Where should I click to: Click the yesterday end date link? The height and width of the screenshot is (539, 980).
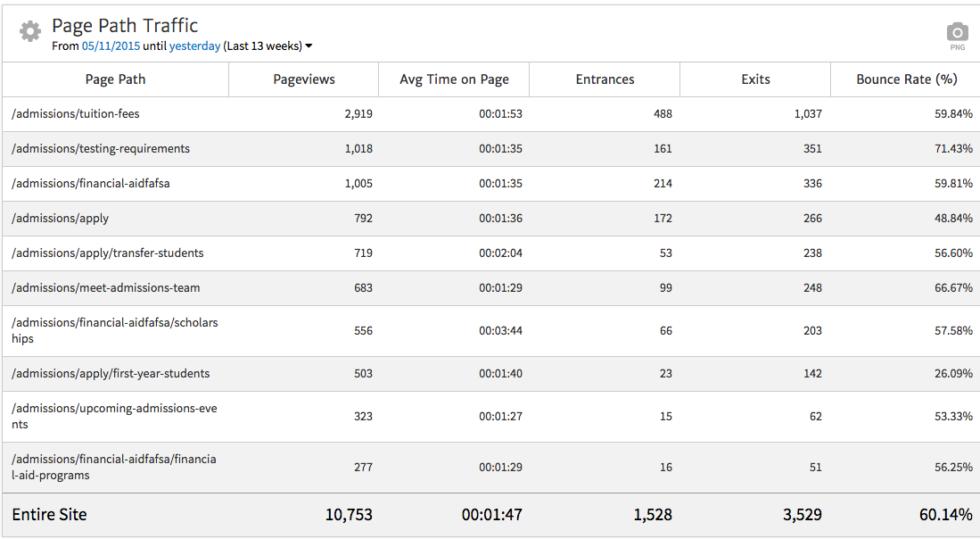pos(194,46)
